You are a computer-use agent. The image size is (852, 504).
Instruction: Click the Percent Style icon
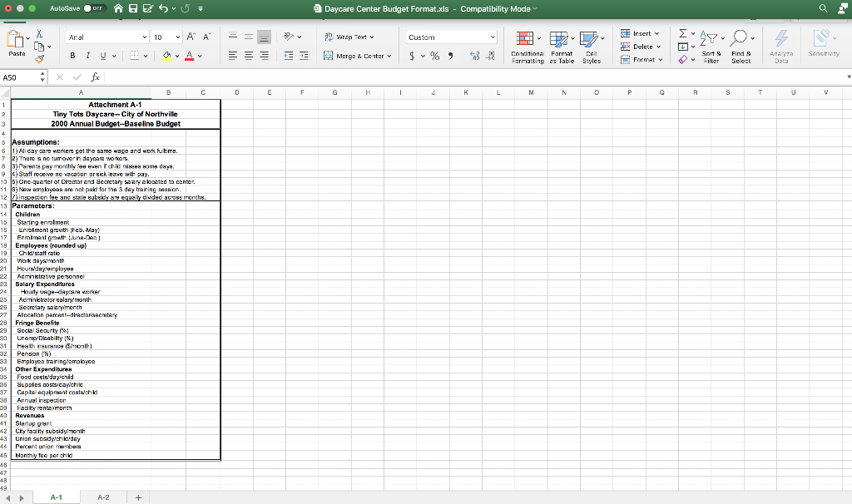(434, 56)
